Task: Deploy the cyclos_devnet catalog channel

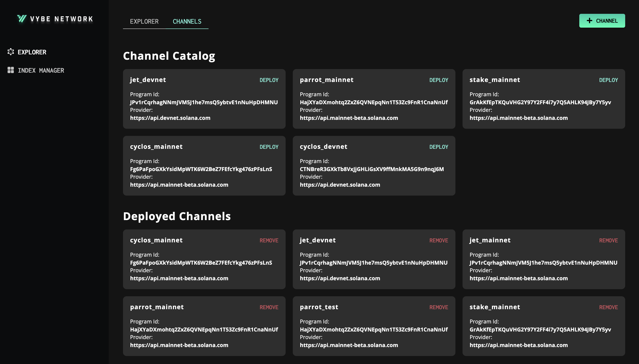Action: 438,147
